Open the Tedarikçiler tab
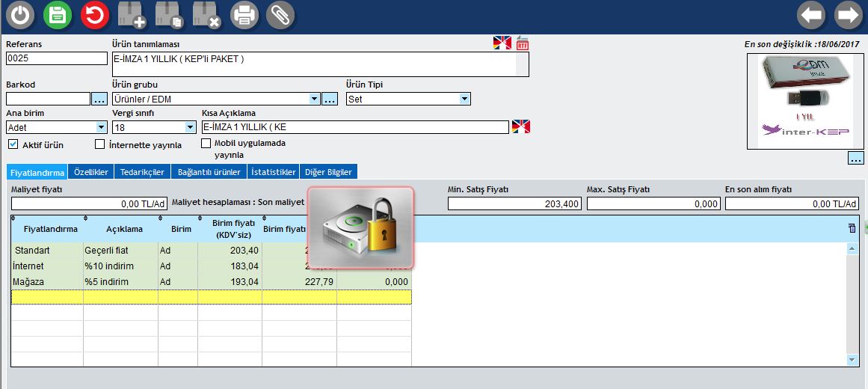This screenshot has width=868, height=389. tap(141, 172)
